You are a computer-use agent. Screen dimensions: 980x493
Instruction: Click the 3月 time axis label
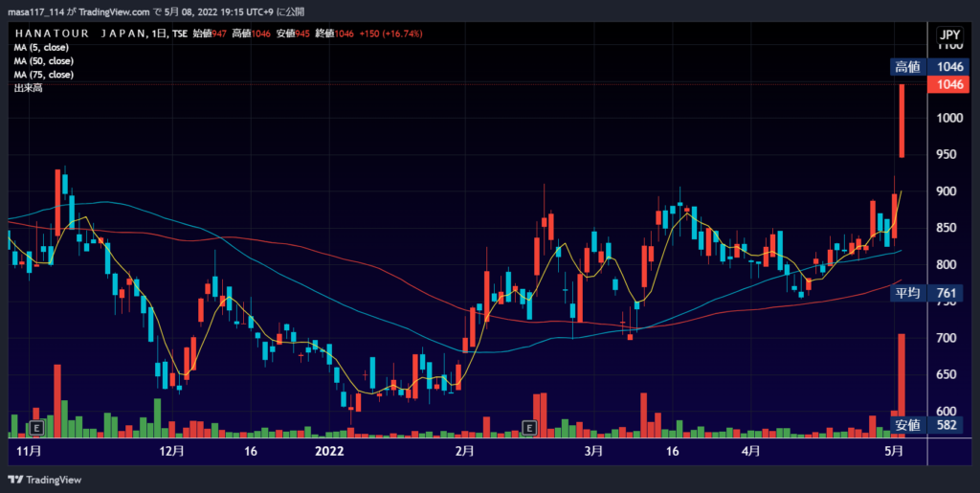click(593, 451)
